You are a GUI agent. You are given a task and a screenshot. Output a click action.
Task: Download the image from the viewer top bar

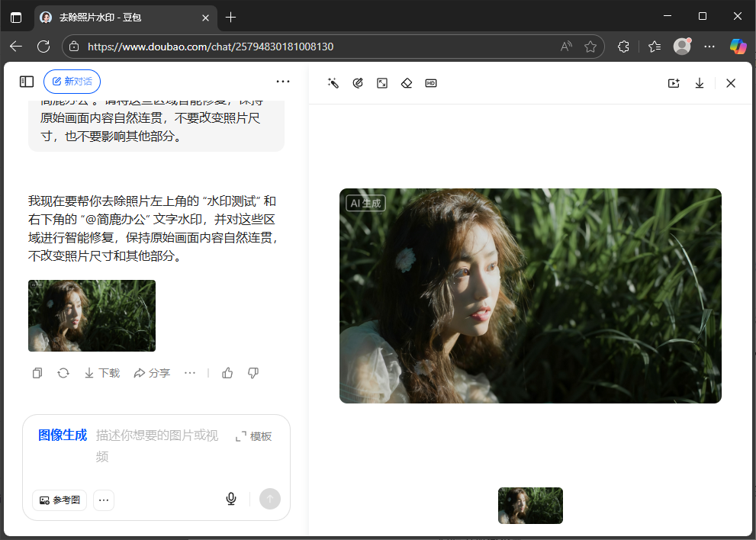(700, 83)
